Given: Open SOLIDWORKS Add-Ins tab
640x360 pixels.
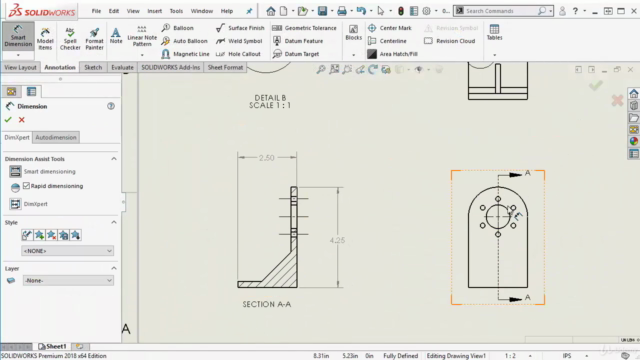Looking at the screenshot, I should [171, 67].
